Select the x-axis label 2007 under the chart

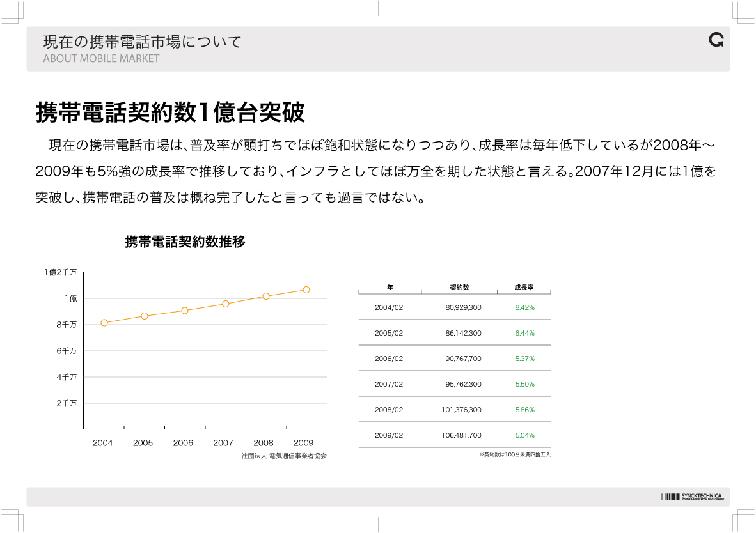[x=223, y=443]
